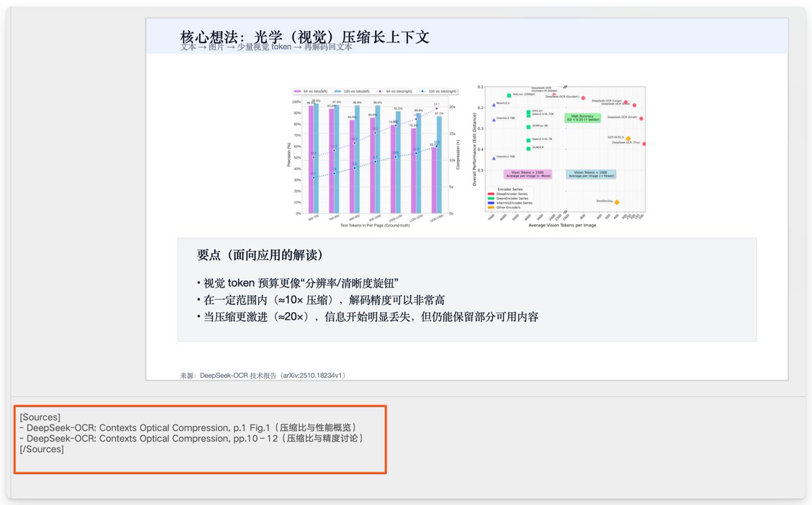Screen dimensions: 812x505
Task: Click source line 来源：DeepSeek-OCR 技术报告
Action: (x=264, y=375)
